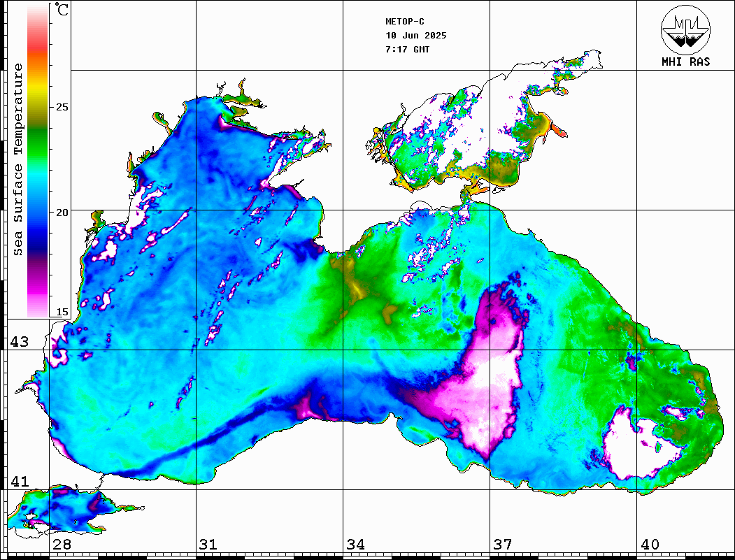The image size is (735, 560).
Task: Click the temperature color scale bar
Action: (x=38, y=161)
